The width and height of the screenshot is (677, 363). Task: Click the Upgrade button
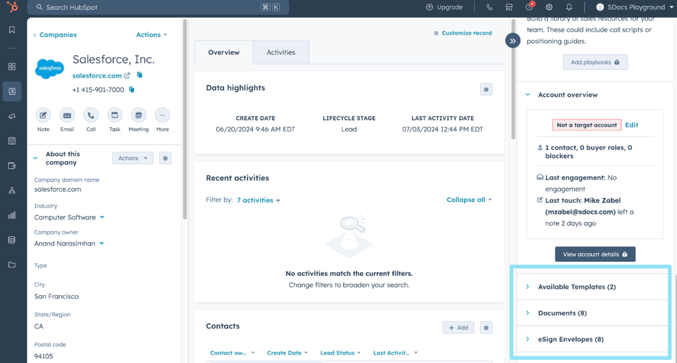tap(444, 7)
